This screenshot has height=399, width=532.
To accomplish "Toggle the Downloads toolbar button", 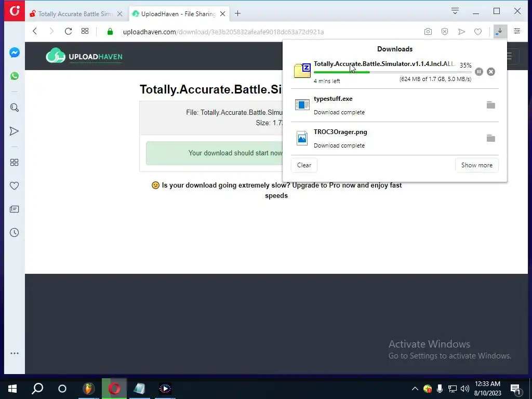I will 500,32.
